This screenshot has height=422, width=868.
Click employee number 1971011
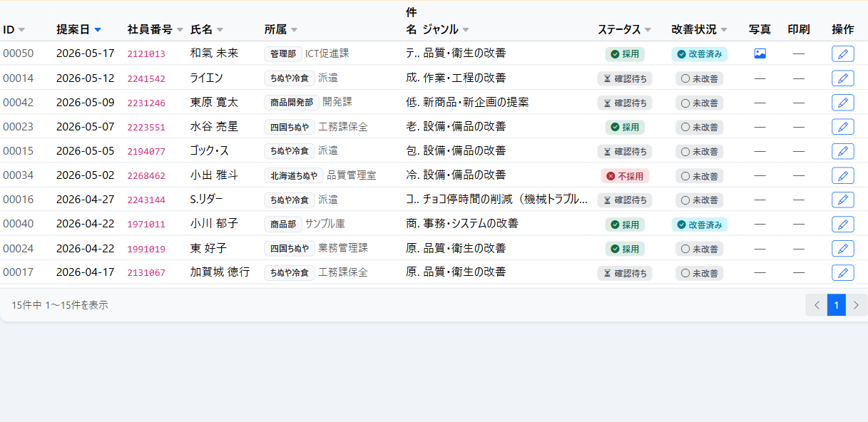click(146, 225)
